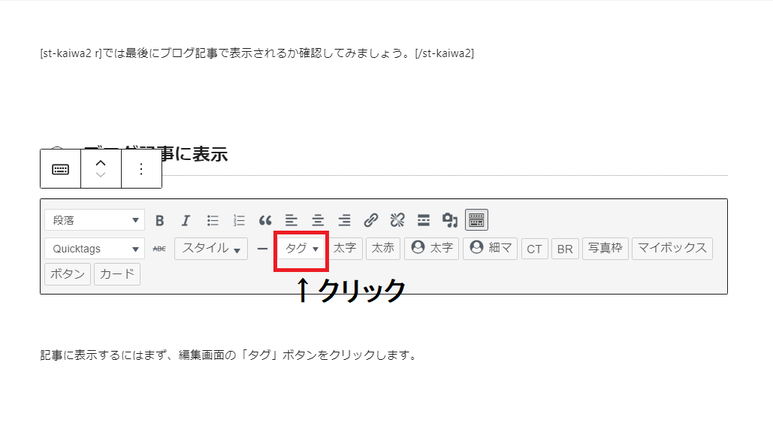Click the 太字 button with person icon
This screenshot has height=423, width=773.
pos(432,248)
